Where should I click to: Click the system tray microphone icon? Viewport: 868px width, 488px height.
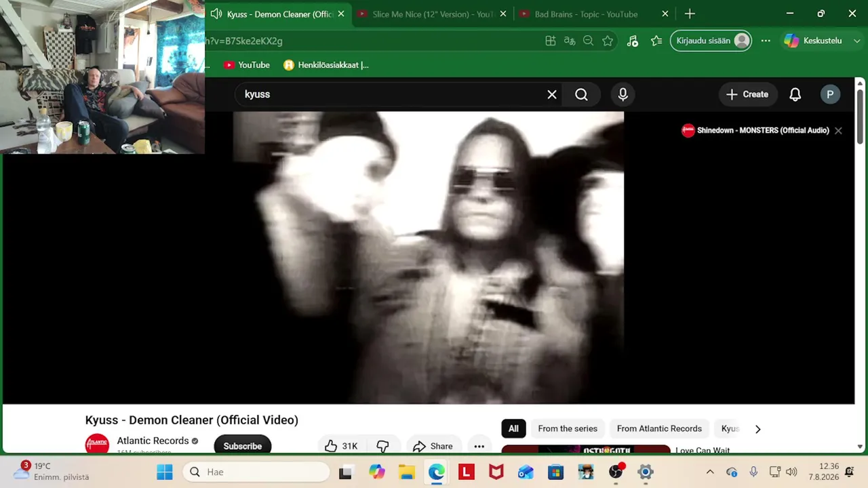(x=753, y=472)
